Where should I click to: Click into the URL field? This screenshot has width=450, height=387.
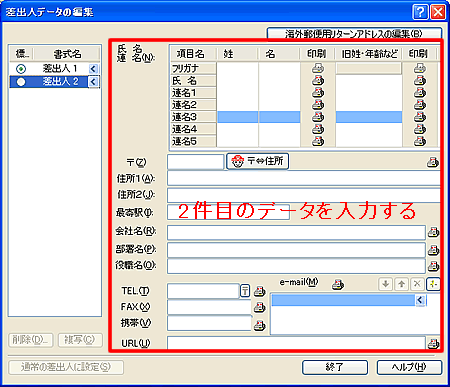click(296, 343)
